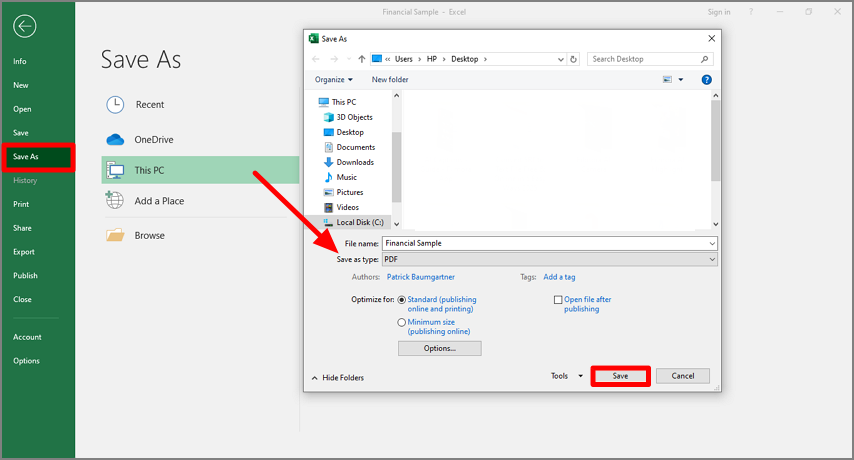Click the New folder button
This screenshot has height=460, width=854.
390,79
